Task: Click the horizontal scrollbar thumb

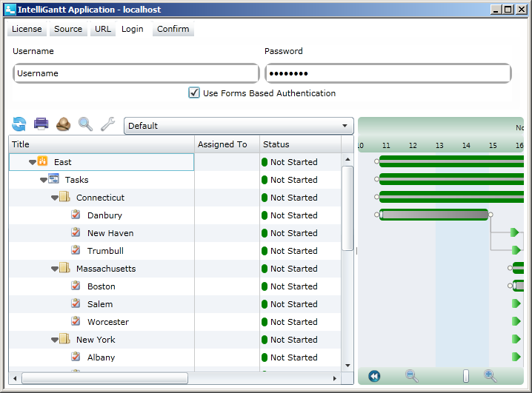Action: tap(104, 378)
